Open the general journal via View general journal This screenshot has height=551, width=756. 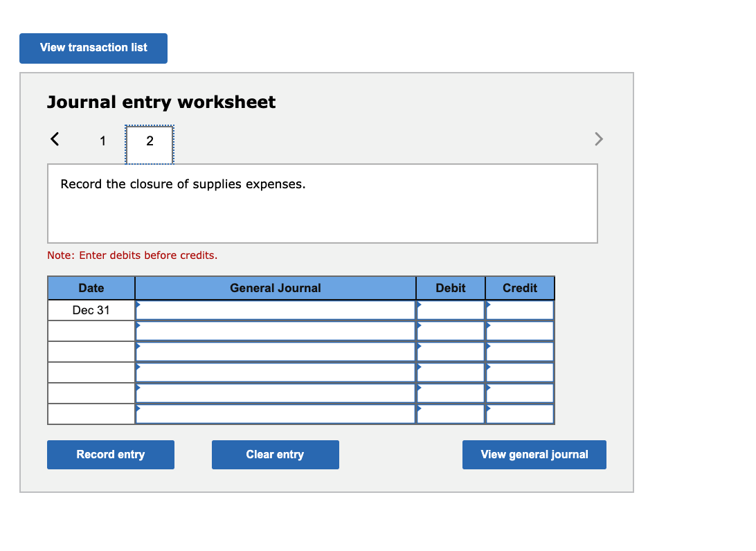click(x=534, y=455)
